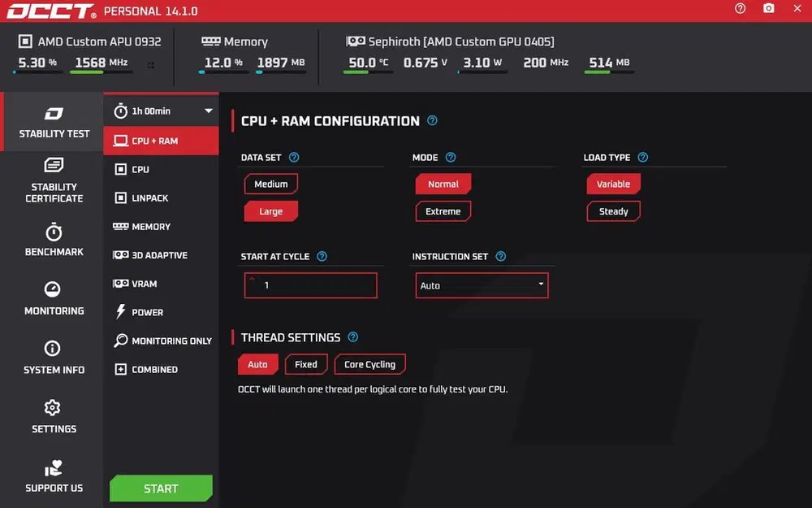Click the memory 1897 MB reading

click(x=281, y=63)
